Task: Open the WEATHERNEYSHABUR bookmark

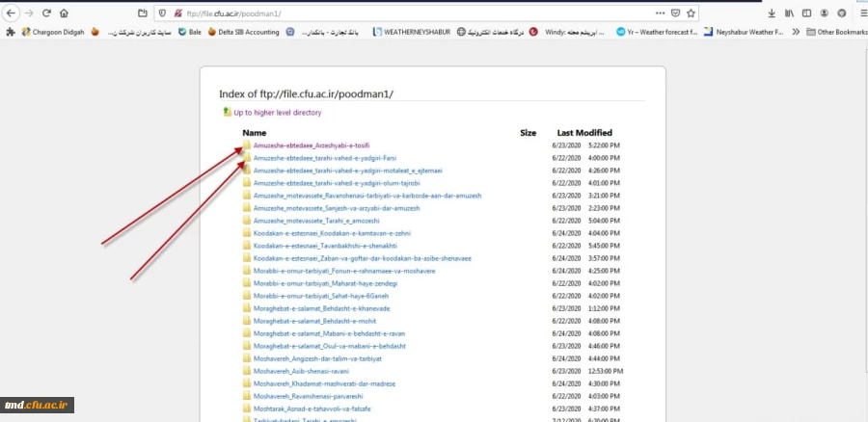Action: coord(413,32)
